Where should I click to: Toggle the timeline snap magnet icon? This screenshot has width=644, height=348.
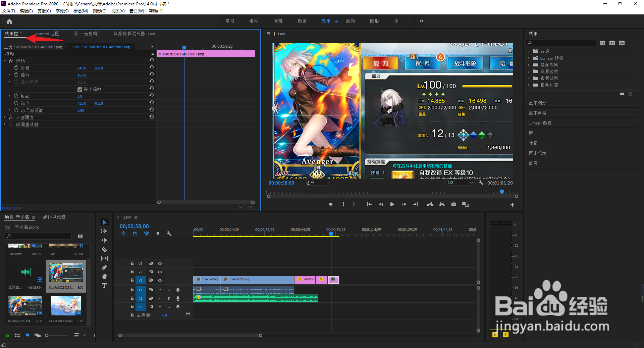pyautogui.click(x=135, y=234)
